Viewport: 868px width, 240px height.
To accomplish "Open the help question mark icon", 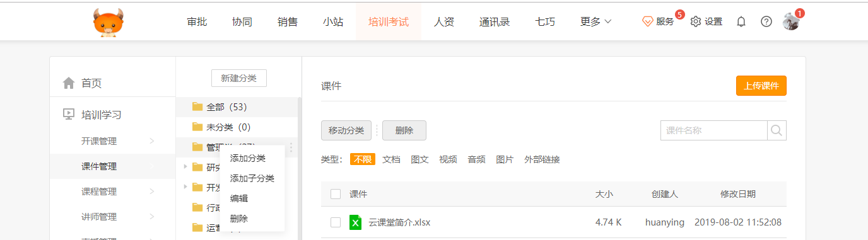I will pos(766,21).
